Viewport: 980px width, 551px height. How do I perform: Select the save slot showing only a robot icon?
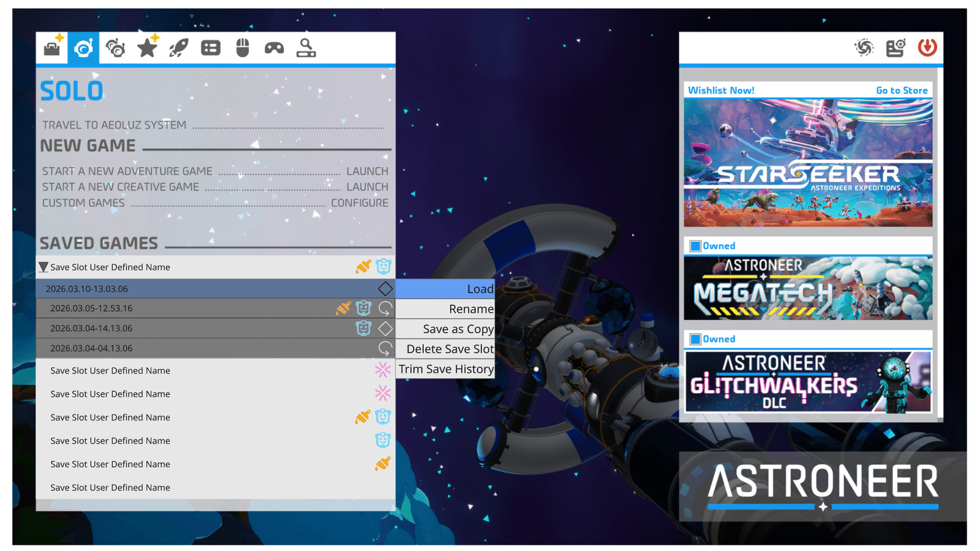pyautogui.click(x=216, y=441)
